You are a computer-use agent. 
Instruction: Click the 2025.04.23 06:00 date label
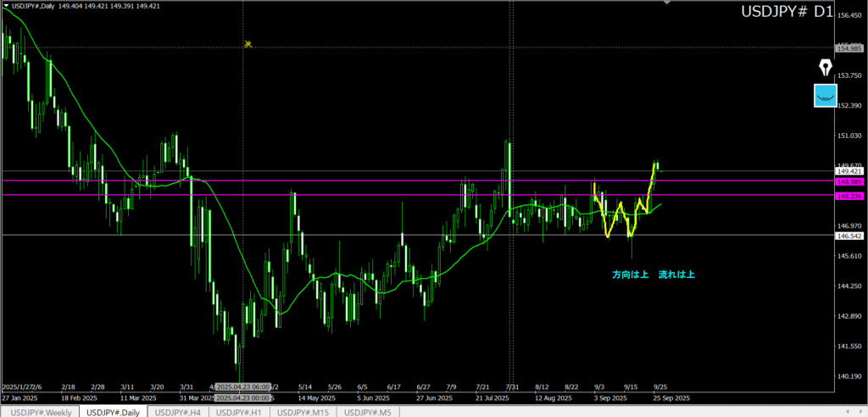pos(242,386)
